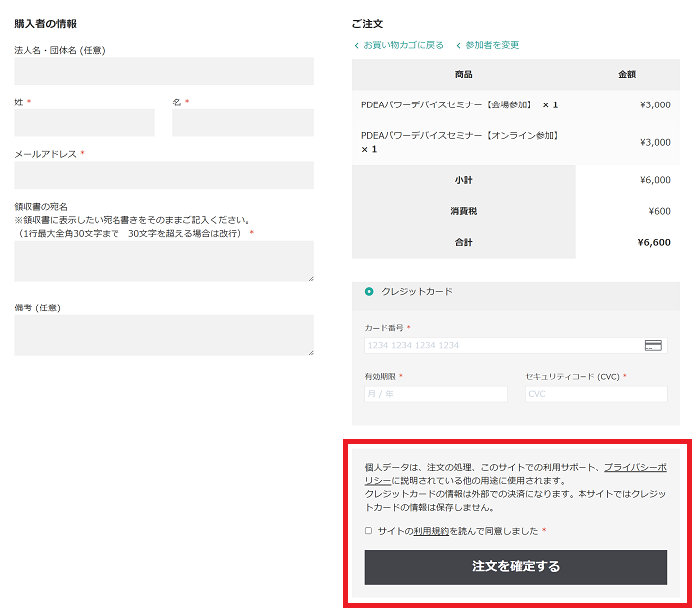
Task: Click the 商品 column header
Action: 464,75
